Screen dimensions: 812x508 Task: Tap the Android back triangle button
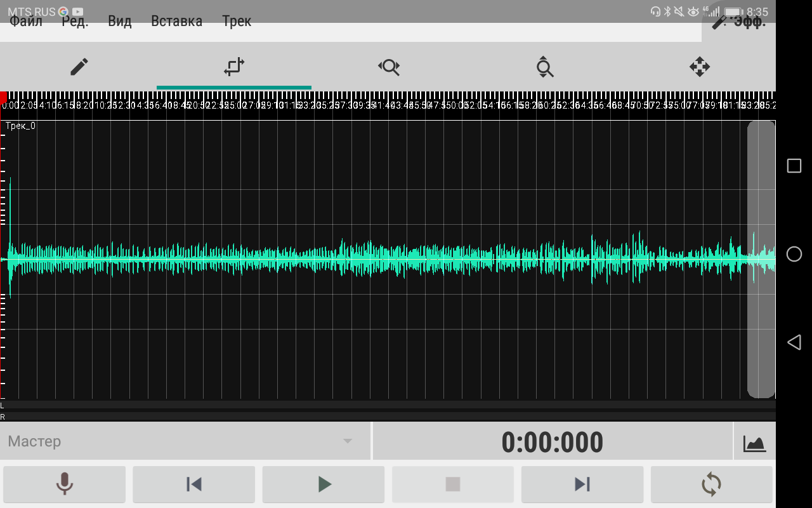[x=794, y=343]
